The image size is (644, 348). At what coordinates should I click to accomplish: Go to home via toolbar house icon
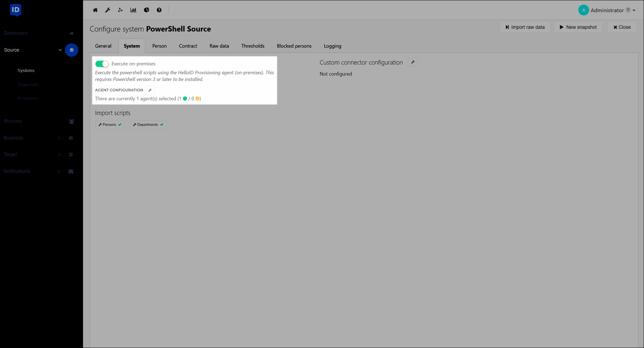pos(95,10)
